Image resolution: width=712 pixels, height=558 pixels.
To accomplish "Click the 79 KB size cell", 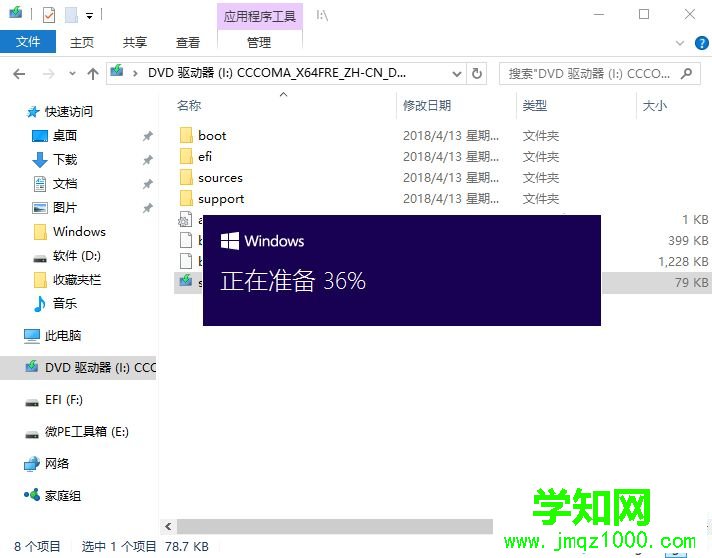I will 691,282.
